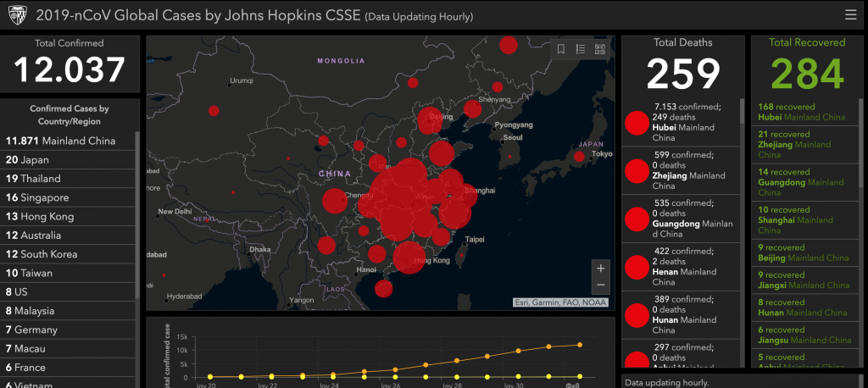This screenshot has width=868, height=388.
Task: Zoom out on the map
Action: coord(600,285)
